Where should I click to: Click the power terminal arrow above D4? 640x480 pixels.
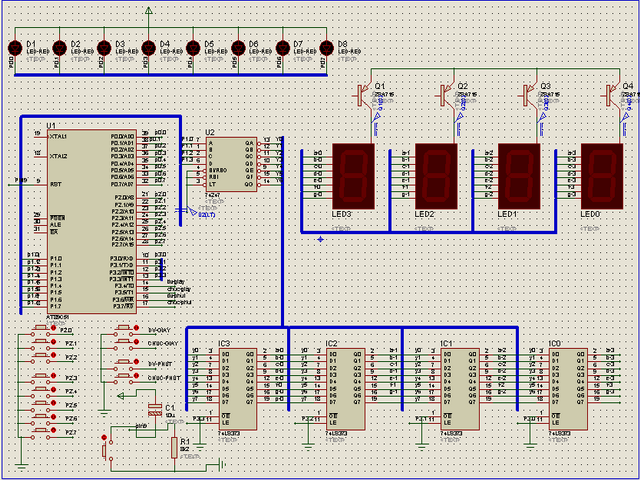pyautogui.click(x=149, y=12)
